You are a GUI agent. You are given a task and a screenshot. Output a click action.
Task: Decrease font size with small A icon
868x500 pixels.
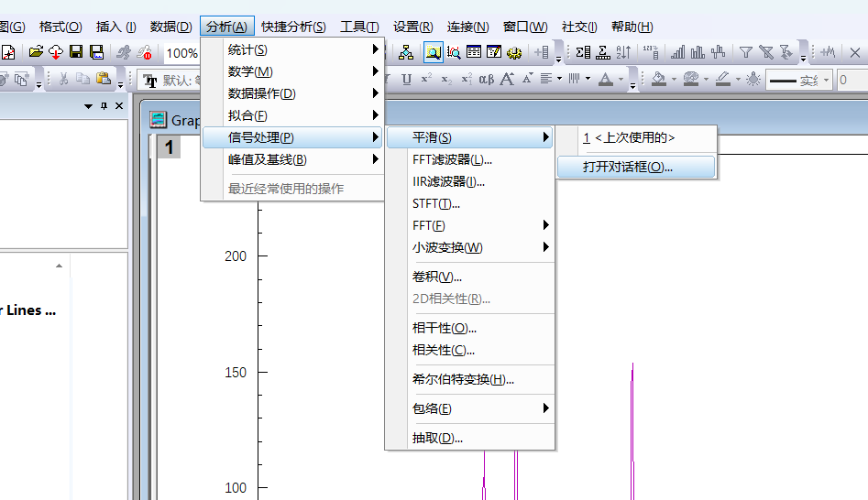528,78
